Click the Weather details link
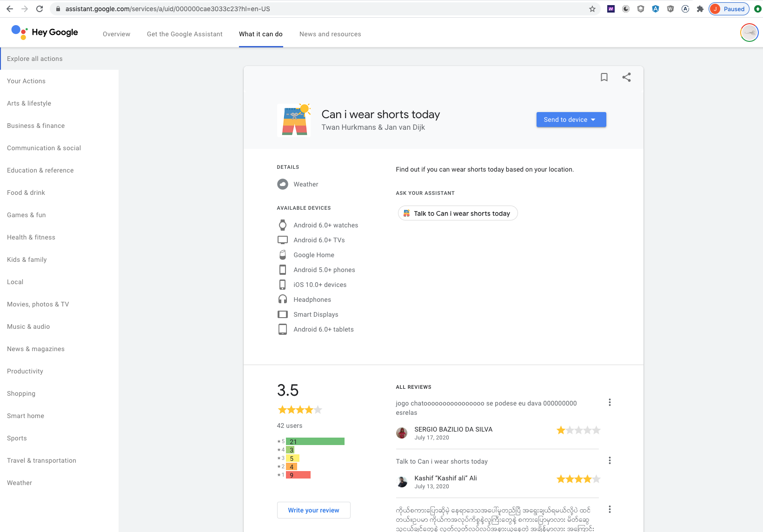The width and height of the screenshot is (763, 532). [x=305, y=184]
